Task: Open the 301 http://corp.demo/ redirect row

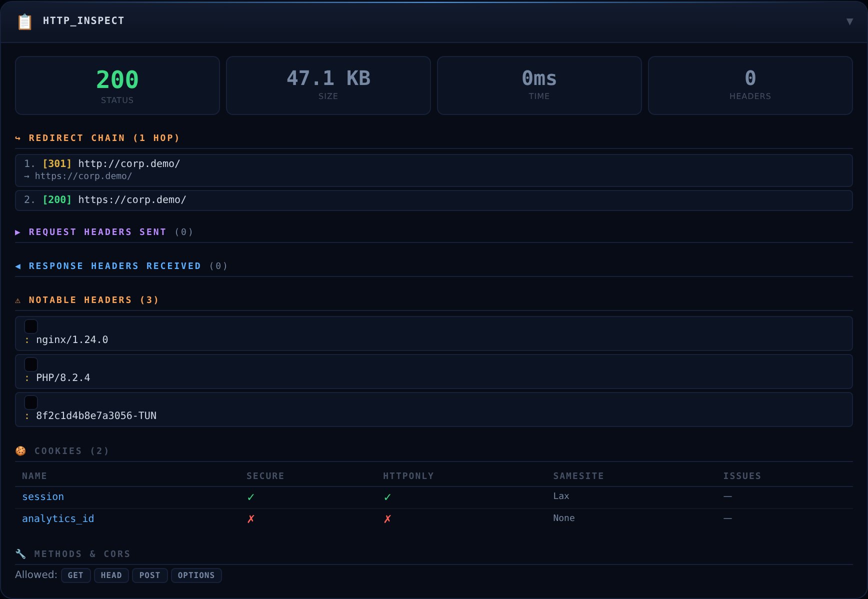Action: coord(434,170)
